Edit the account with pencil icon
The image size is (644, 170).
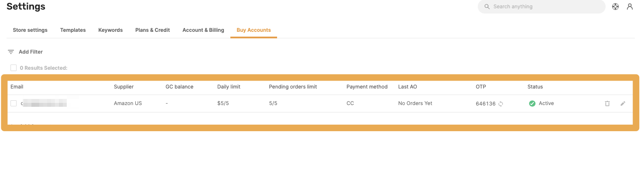coord(623,104)
